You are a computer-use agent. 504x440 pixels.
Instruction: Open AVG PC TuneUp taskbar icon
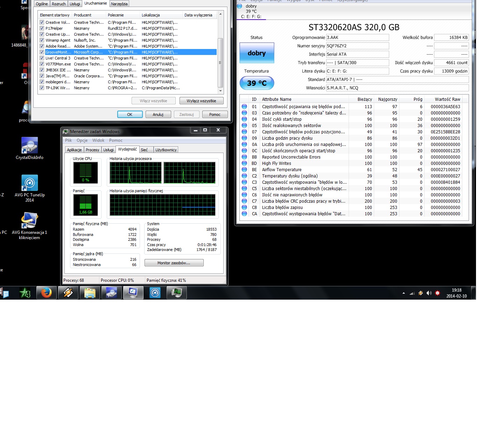coord(155,293)
